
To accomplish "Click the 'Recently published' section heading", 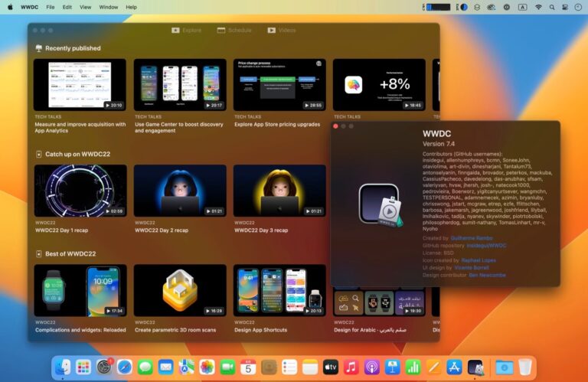I will click(x=73, y=48).
